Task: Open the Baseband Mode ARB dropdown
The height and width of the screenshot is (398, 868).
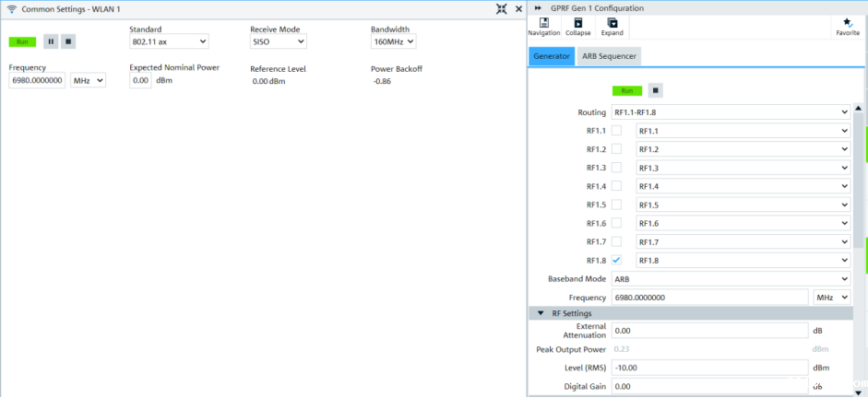Action: [731, 278]
